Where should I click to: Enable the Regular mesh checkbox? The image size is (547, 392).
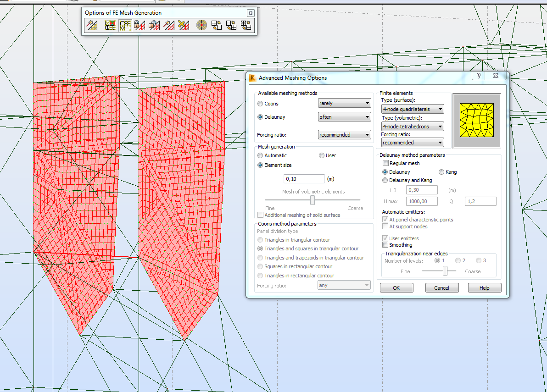385,163
